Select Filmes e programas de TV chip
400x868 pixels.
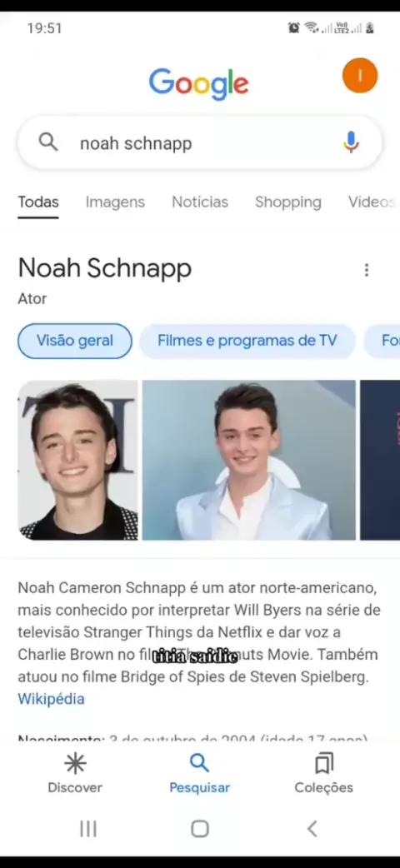247,341
